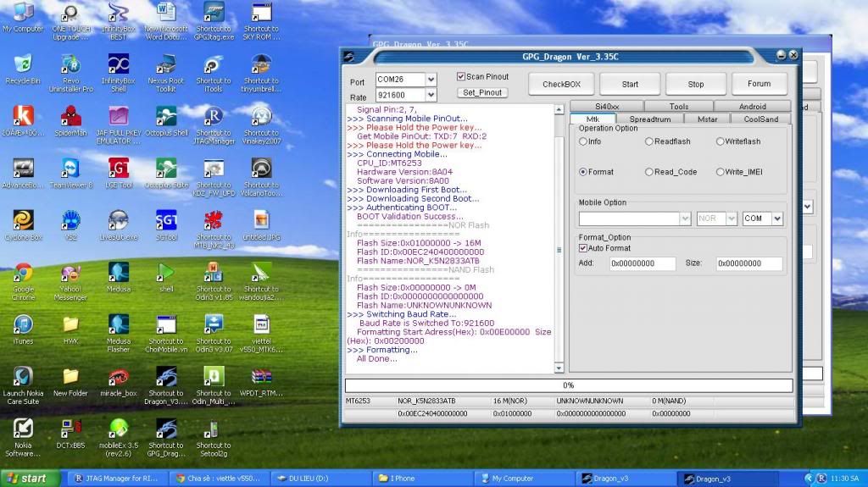
Task: Launch Google Chrome desktop icon
Action: (x=23, y=282)
